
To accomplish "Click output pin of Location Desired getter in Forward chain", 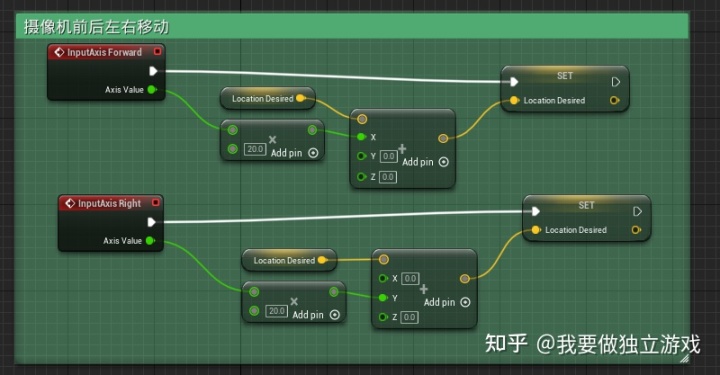I will [x=301, y=98].
